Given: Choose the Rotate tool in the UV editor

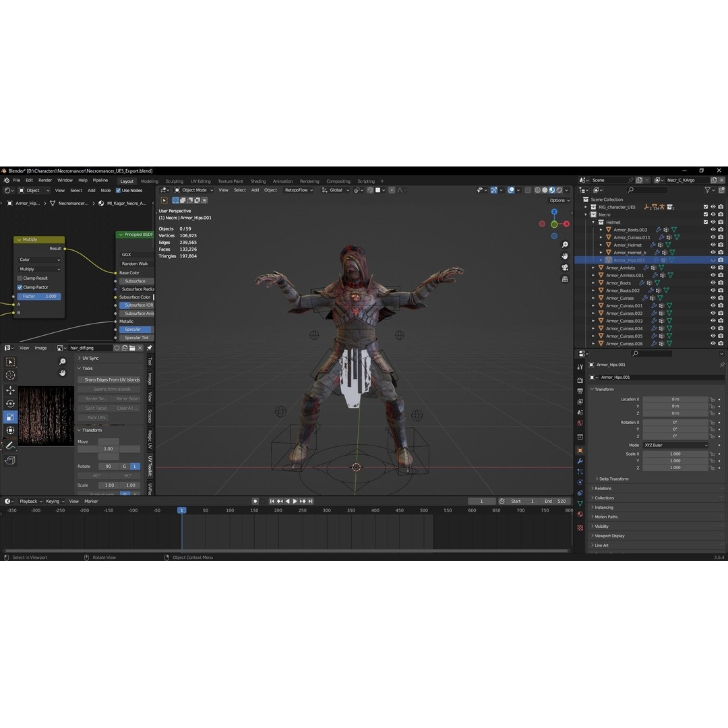Looking at the screenshot, I should click(10, 404).
